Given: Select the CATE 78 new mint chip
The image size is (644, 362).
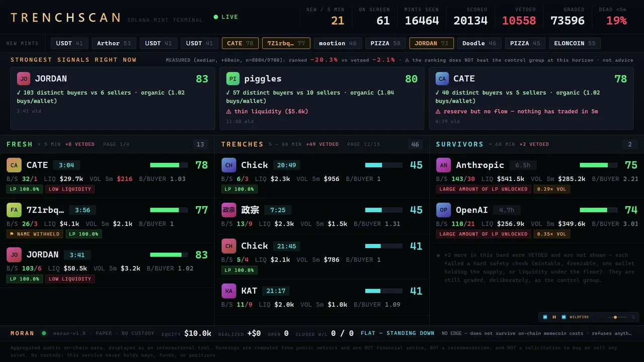Looking at the screenshot, I should point(240,43).
